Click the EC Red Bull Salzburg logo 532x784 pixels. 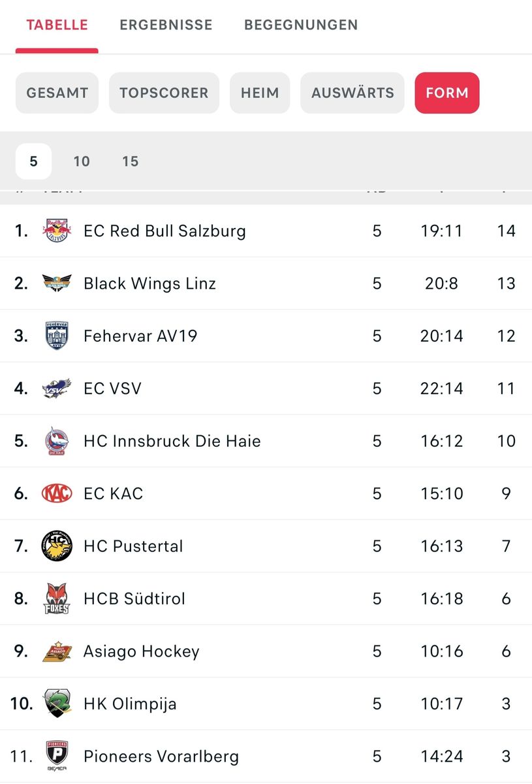click(x=57, y=231)
